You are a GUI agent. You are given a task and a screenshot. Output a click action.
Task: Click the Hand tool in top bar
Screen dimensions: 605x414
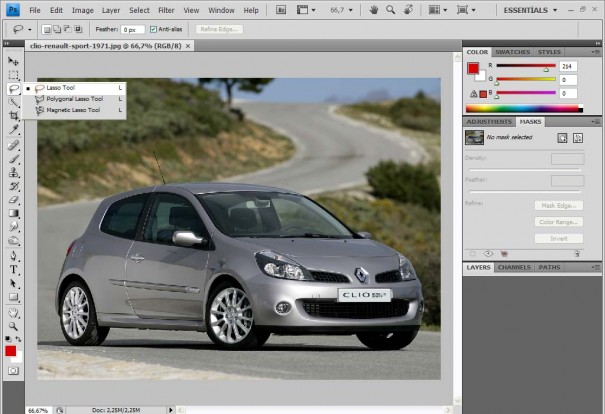click(x=373, y=10)
